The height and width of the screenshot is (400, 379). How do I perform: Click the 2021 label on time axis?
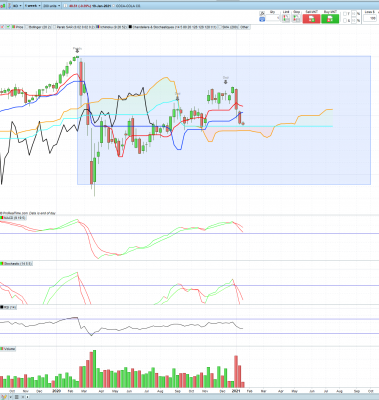[x=236, y=390]
